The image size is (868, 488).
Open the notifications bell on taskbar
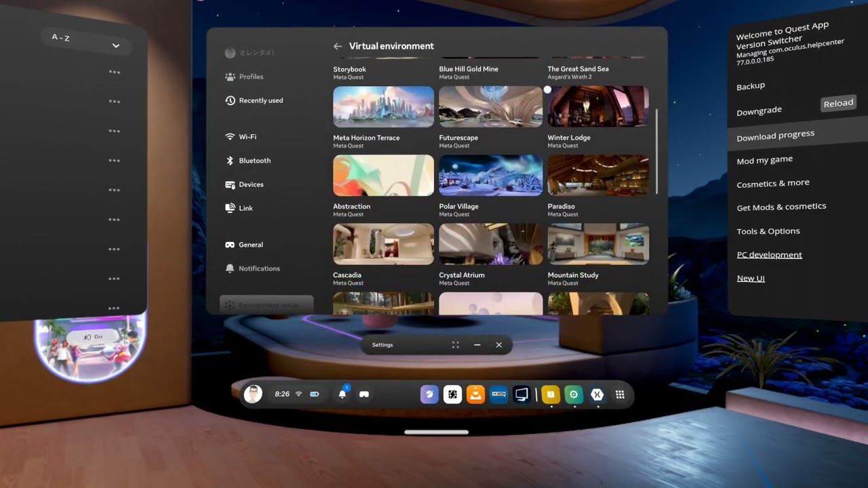tap(342, 394)
